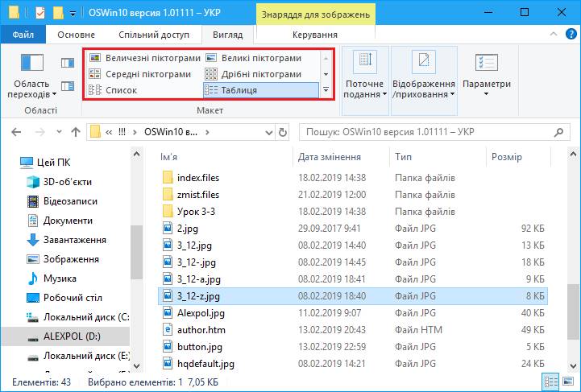Open Customize Quick Access Toolbar dropdown
This screenshot has width=581, height=392.
(x=73, y=14)
